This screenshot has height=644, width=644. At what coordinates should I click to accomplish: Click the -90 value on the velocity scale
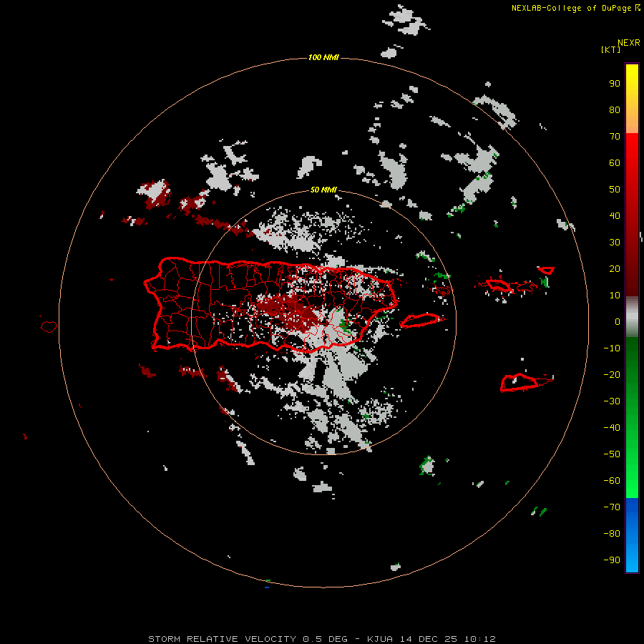point(612,560)
